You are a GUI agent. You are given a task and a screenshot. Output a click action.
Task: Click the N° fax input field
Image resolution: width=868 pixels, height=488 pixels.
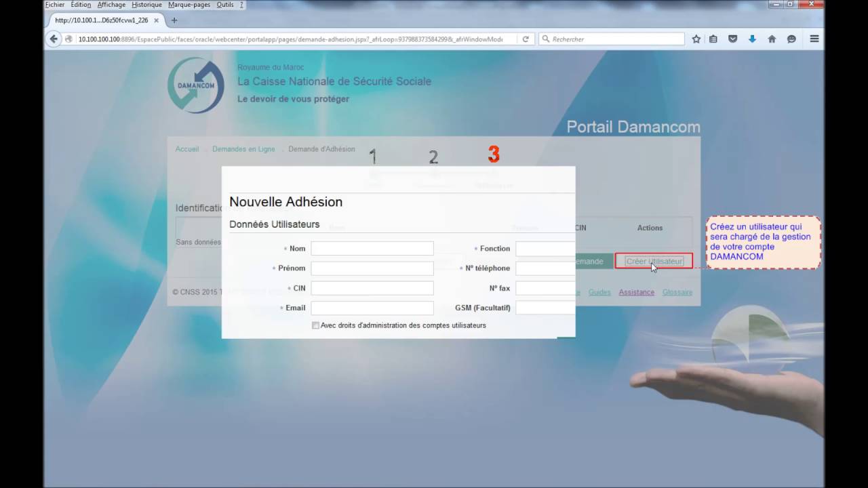tap(545, 288)
